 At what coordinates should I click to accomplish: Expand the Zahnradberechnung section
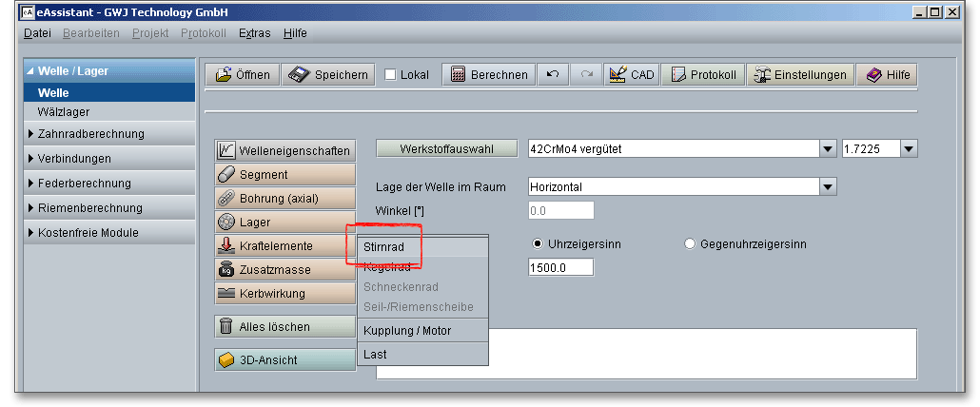(x=90, y=134)
